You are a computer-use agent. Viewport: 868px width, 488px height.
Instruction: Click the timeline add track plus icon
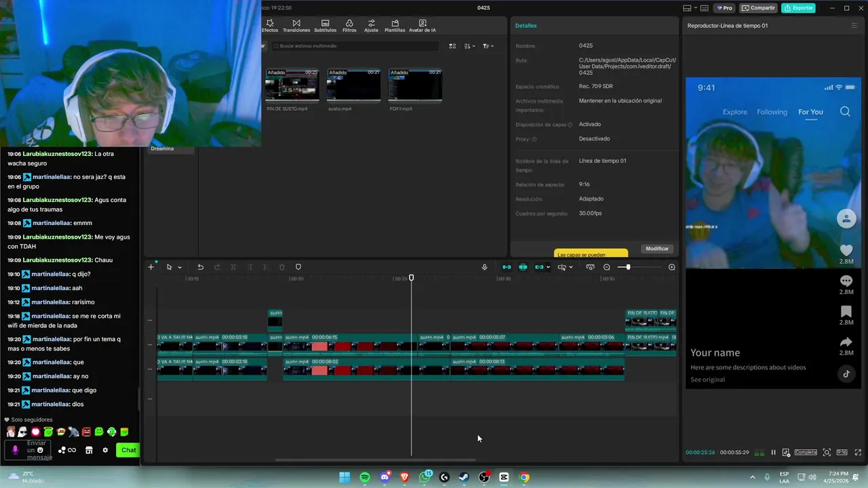pos(151,267)
